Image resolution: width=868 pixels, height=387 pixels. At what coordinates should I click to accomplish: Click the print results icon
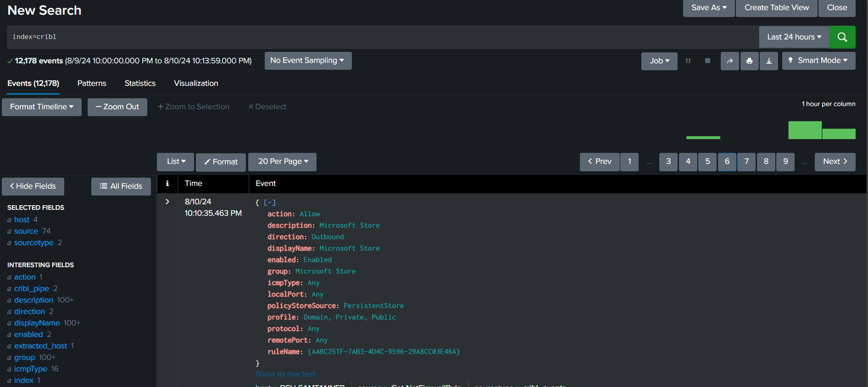(749, 61)
